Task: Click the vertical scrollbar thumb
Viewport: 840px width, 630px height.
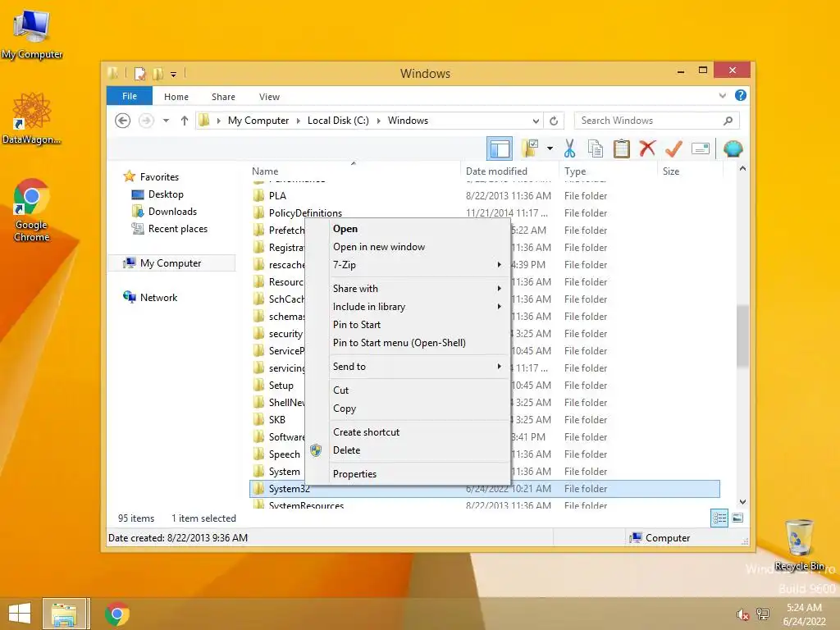Action: pos(742,336)
